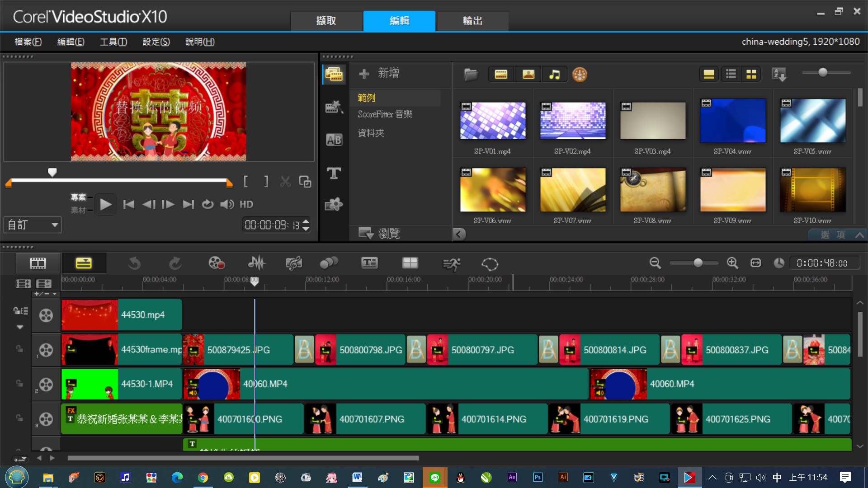The height and width of the screenshot is (488, 868).
Task: Adjust the timeline zoom slider
Action: click(698, 263)
